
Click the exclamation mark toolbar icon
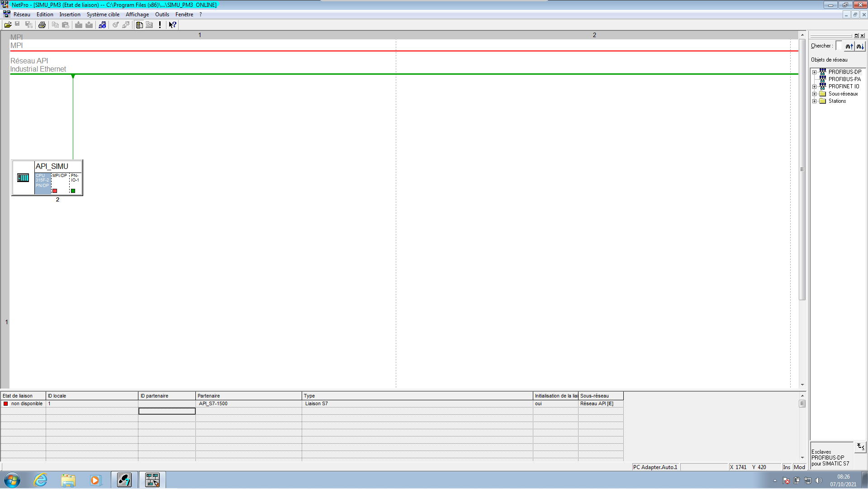[x=160, y=25]
